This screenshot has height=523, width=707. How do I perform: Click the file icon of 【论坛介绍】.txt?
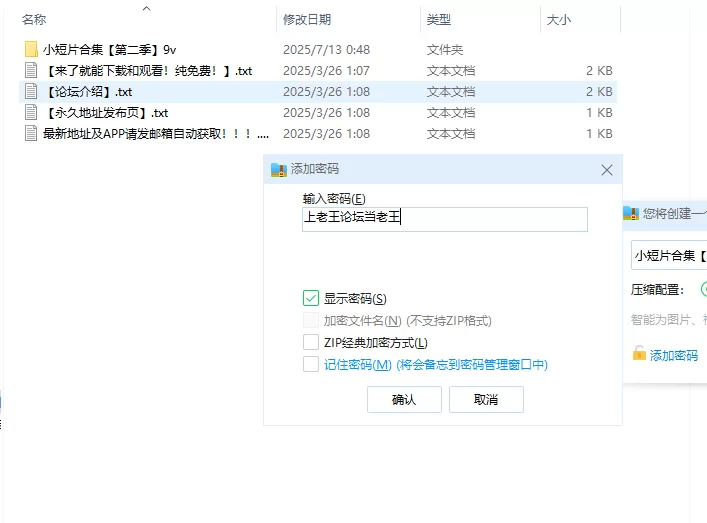click(31, 92)
